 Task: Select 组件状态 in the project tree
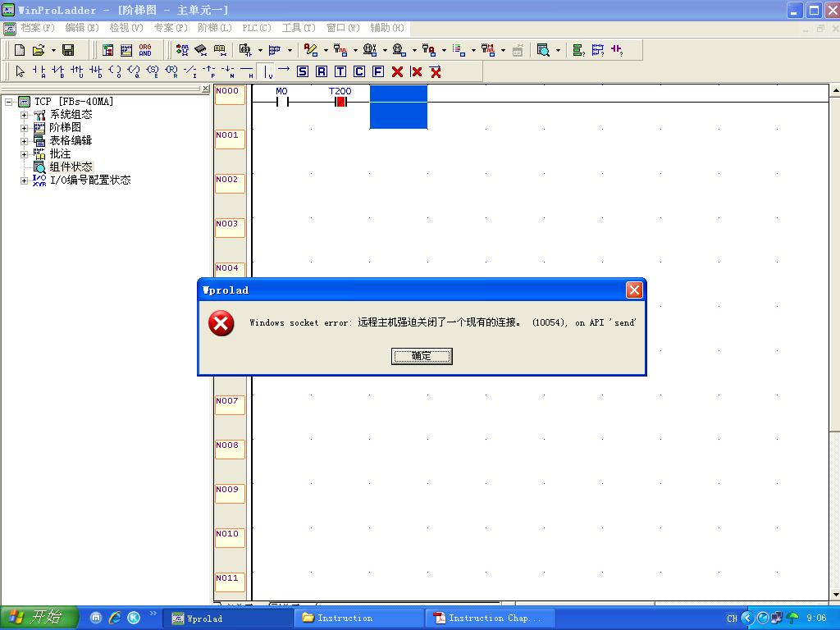click(71, 167)
